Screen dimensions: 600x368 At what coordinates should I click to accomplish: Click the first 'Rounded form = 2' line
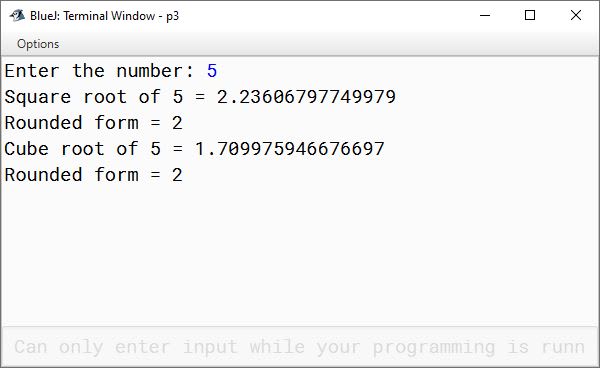(x=93, y=123)
